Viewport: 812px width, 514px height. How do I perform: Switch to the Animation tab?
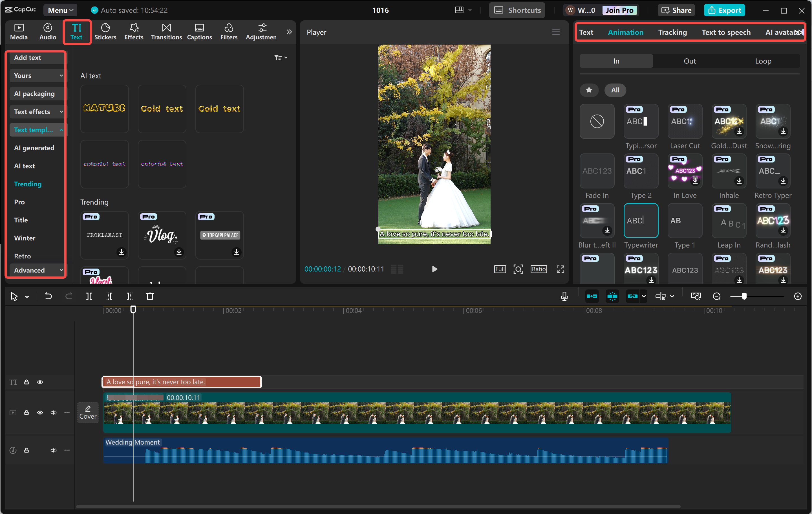pyautogui.click(x=626, y=32)
